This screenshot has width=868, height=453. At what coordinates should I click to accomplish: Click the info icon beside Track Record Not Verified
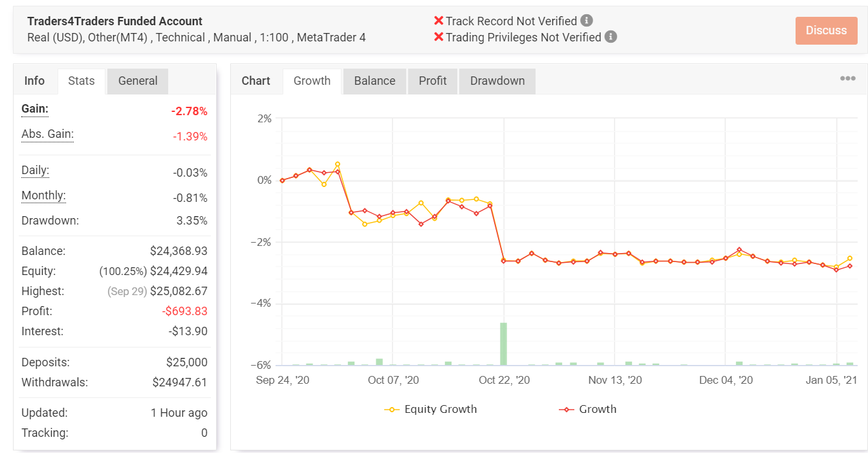click(587, 21)
